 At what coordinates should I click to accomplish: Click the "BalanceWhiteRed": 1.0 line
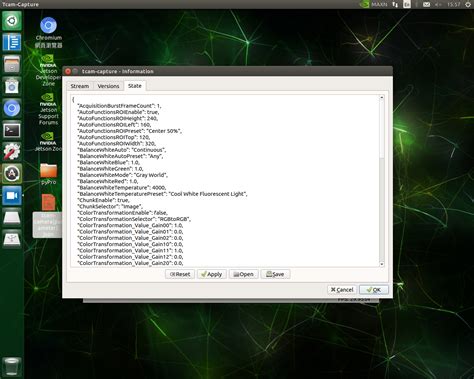pos(108,181)
